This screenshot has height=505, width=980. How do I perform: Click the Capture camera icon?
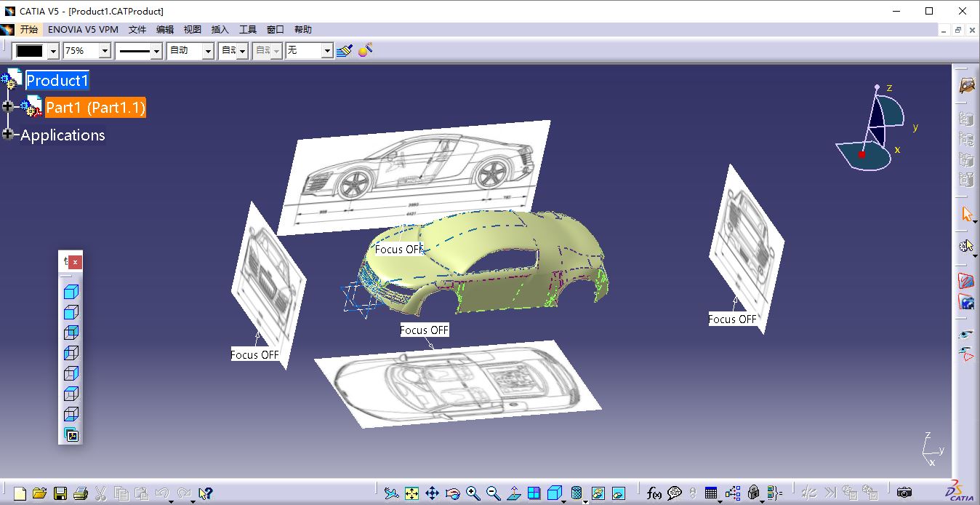[904, 493]
